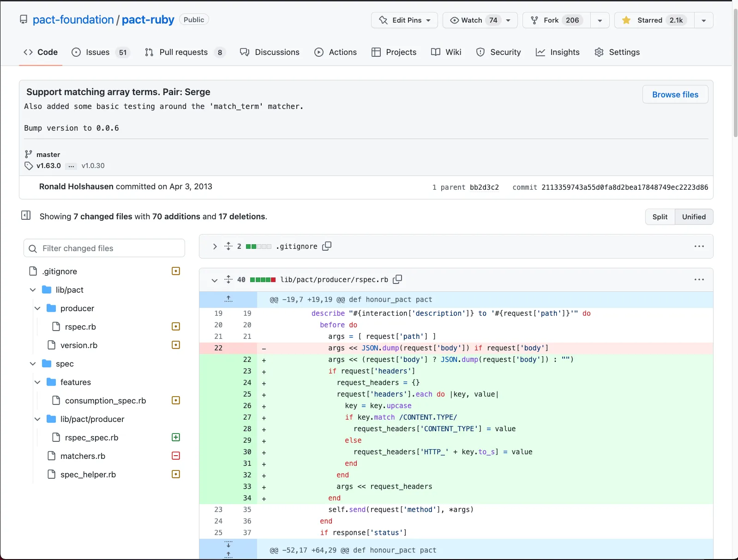The width and height of the screenshot is (738, 560).
Task: Open the Wiki tab
Action: (446, 52)
